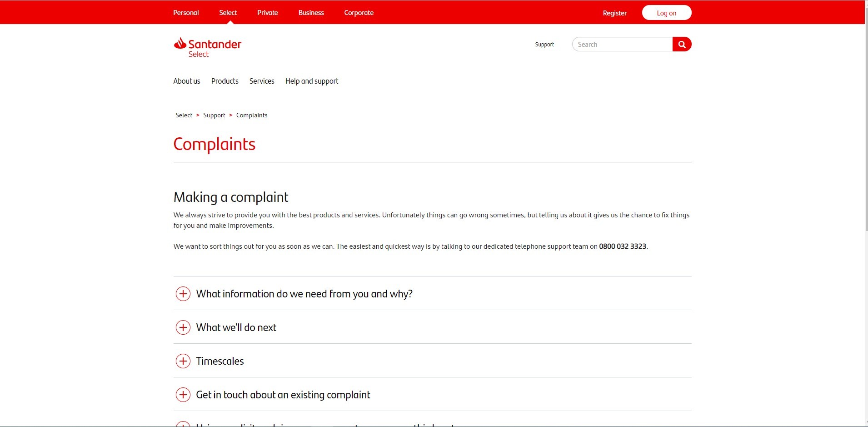Select the Select tab in top bar

(x=228, y=13)
